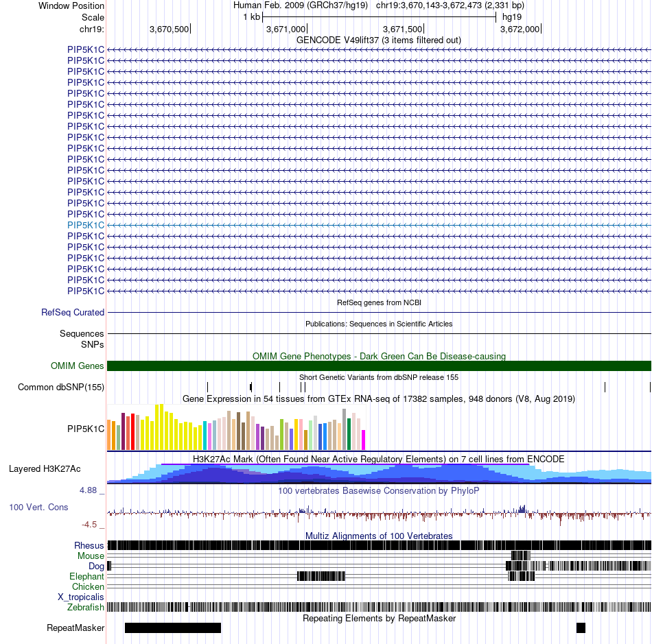Click Short Genetic Variants from dbSNP title
Viewport: 652px width, 644px height.
pyautogui.click(x=379, y=377)
